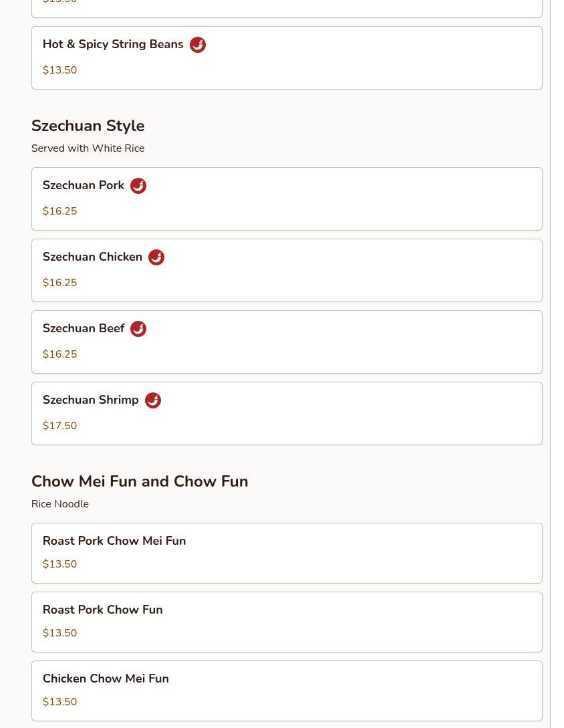The height and width of the screenshot is (728, 564).
Task: Click the Szechuan Style section heading
Action: 88,126
